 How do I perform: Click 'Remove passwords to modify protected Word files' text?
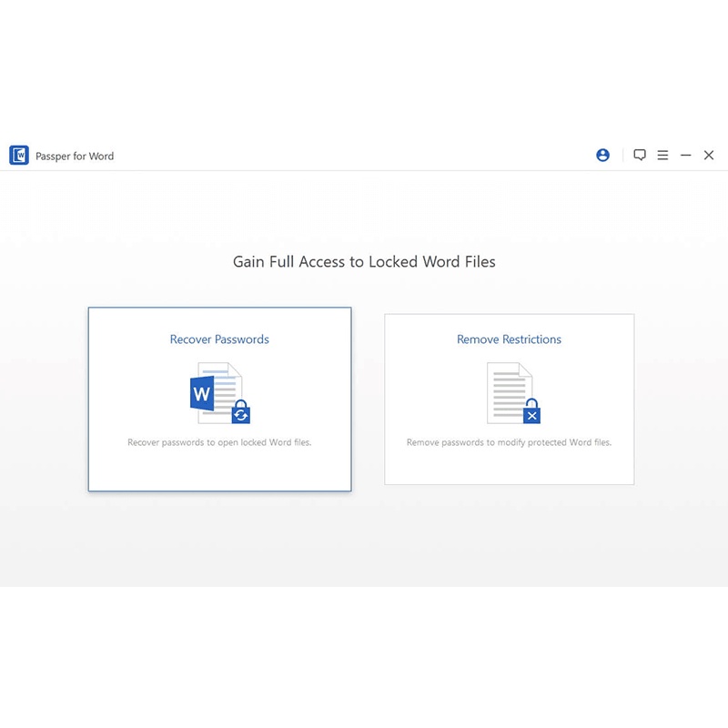tap(509, 442)
